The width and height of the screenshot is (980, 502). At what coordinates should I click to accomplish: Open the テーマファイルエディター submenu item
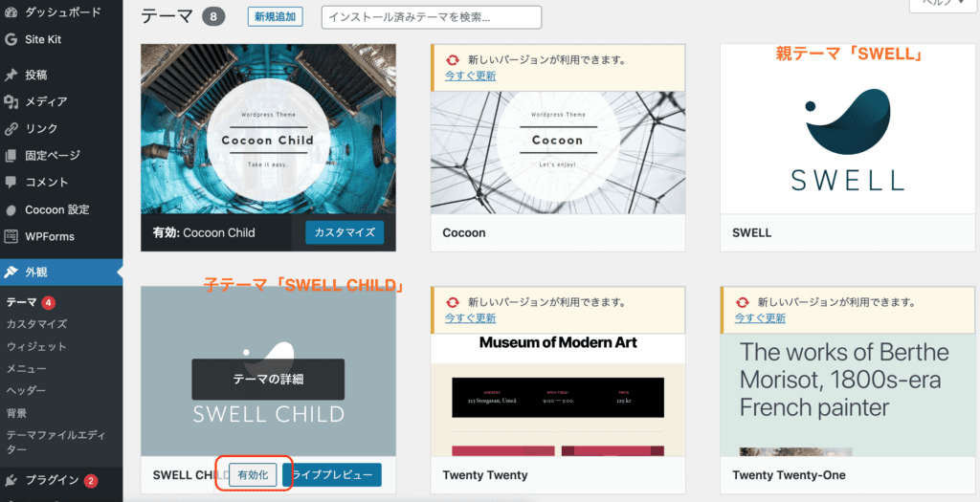click(x=56, y=442)
